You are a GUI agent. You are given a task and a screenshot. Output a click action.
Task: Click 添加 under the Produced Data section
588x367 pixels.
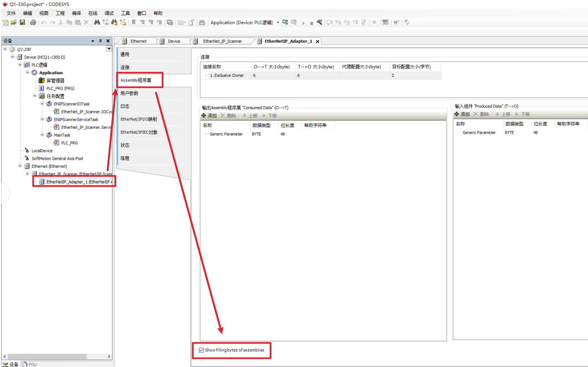[462, 114]
